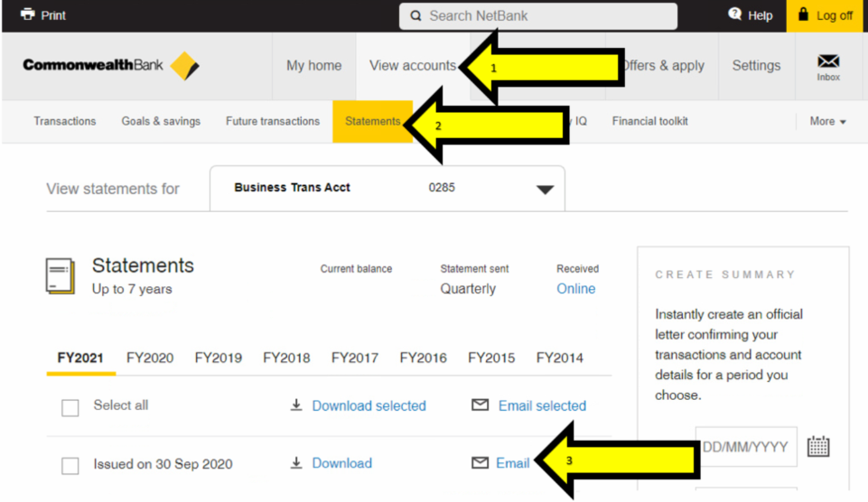Go to Financial toolkit sub-tab
The image size is (868, 502).
point(650,121)
